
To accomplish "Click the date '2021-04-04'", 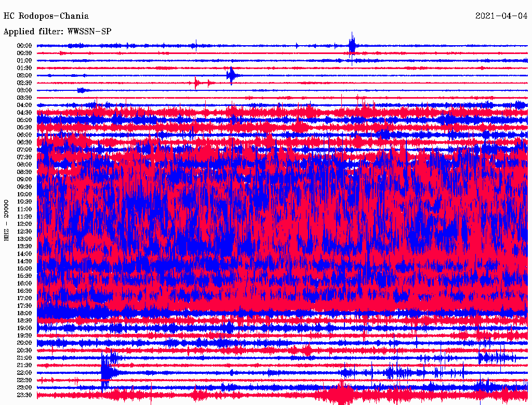I will [501, 16].
